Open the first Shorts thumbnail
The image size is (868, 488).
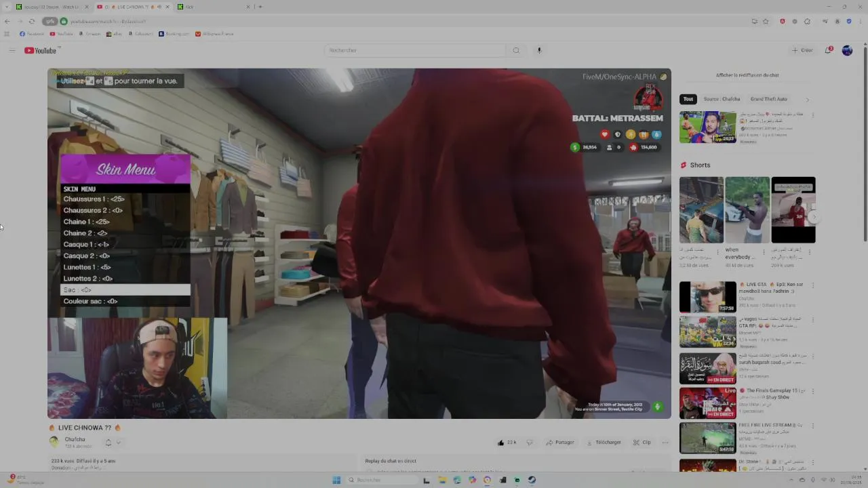click(x=701, y=210)
